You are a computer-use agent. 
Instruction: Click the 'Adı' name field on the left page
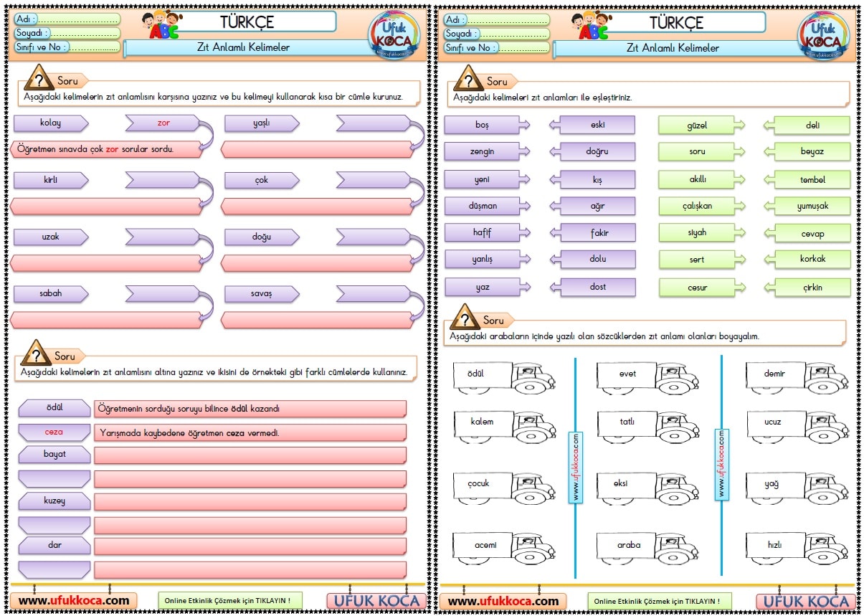[67, 19]
